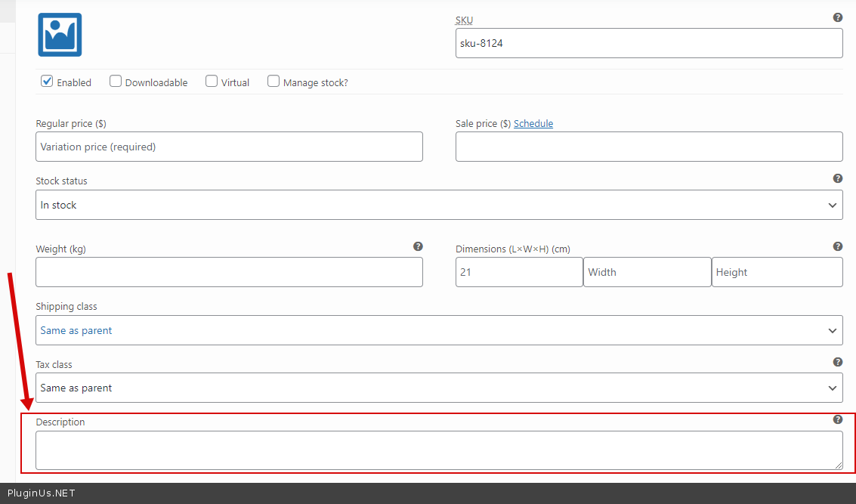Image resolution: width=856 pixels, height=504 pixels.
Task: Open the Tax class dropdown
Action: point(439,388)
